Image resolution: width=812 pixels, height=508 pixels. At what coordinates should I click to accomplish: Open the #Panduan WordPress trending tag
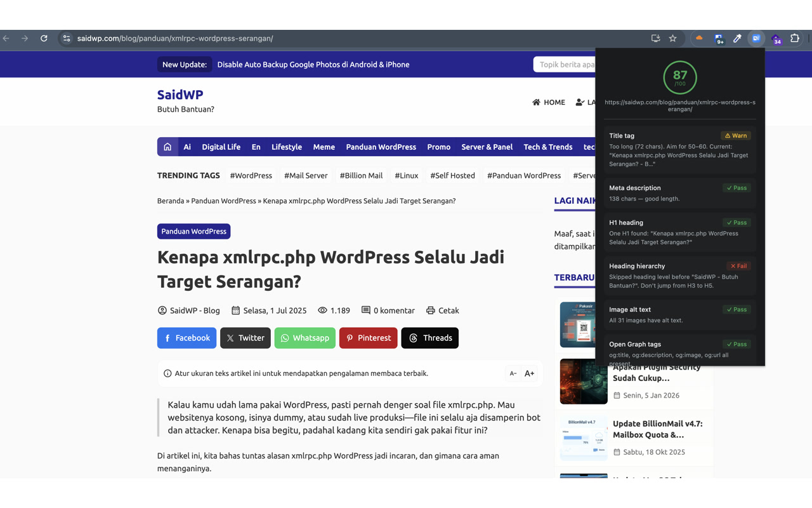tap(524, 175)
